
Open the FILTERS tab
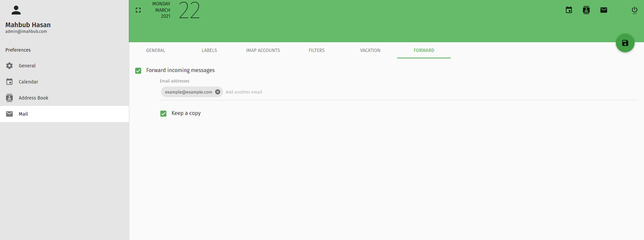click(317, 50)
